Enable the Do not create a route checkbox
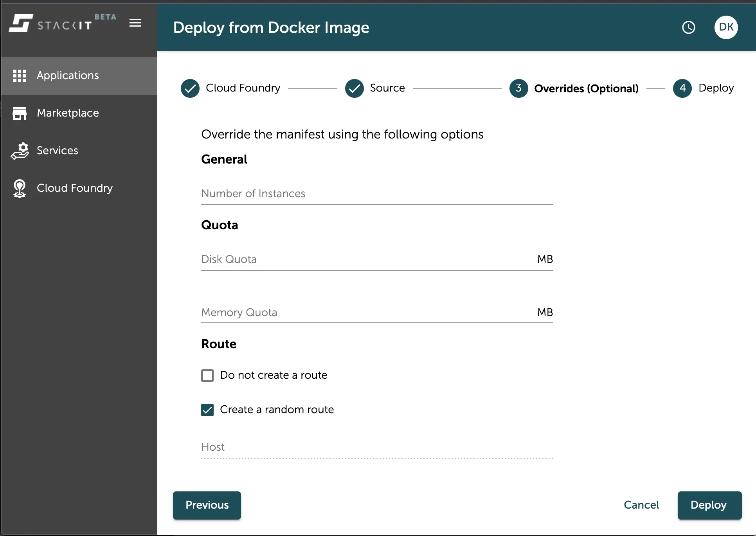Screen dimensions: 756x536 tap(208, 375)
